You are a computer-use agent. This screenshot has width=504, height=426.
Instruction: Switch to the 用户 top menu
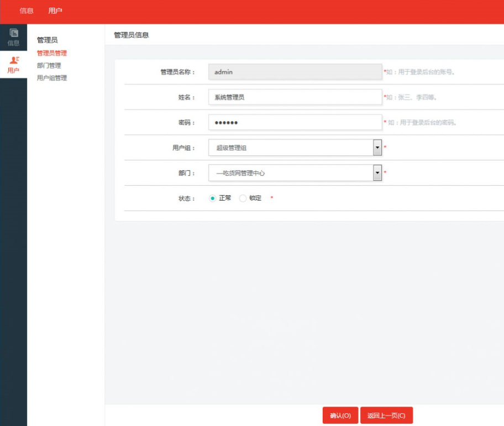pyautogui.click(x=55, y=11)
